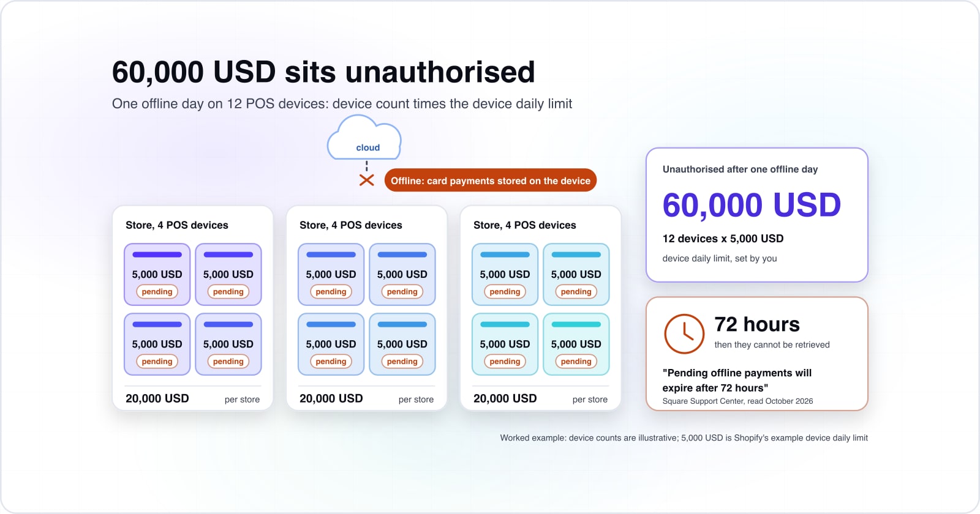Click the "12 devices x 5,000 USD" line

pos(723,239)
